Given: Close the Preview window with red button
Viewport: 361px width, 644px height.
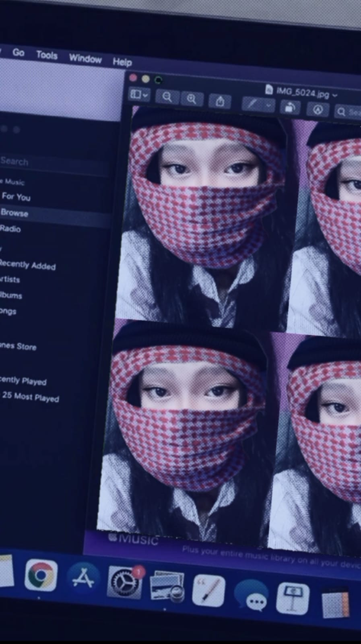Looking at the screenshot, I should 133,78.
